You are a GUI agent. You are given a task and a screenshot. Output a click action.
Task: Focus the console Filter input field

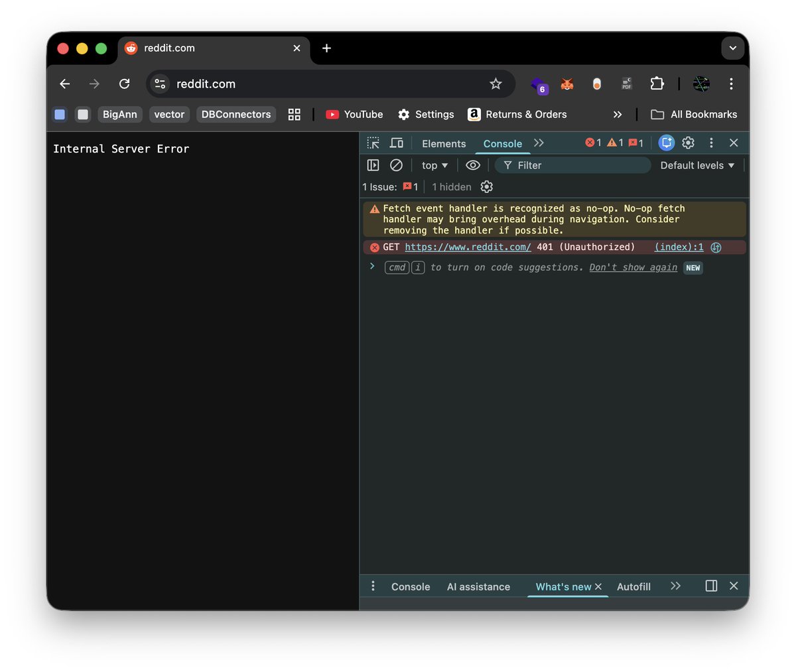tap(573, 165)
